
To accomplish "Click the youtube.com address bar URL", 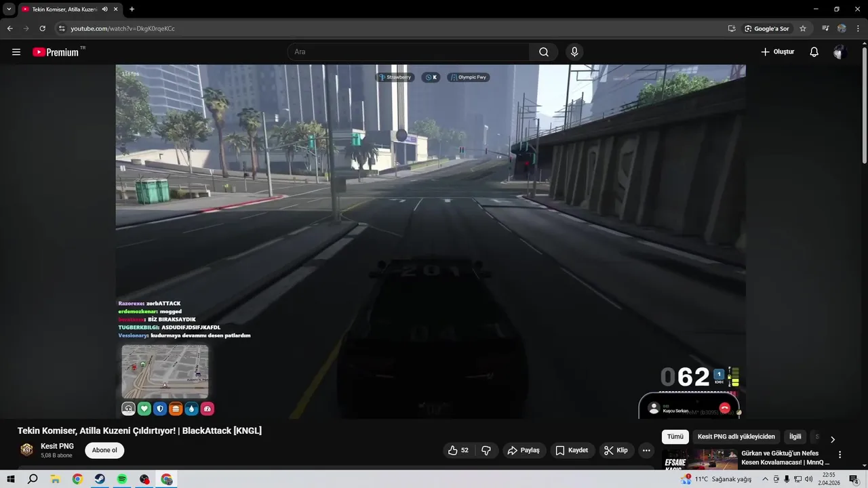I will tap(123, 28).
